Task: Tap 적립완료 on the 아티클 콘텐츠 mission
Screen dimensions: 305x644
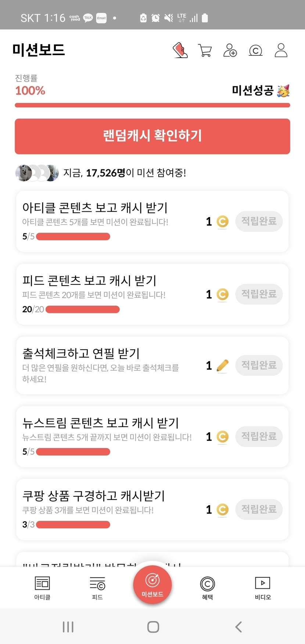Action: 259,221
